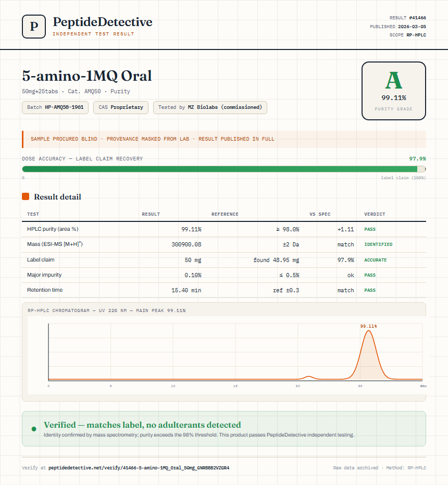Select the TEST column header

(33, 214)
